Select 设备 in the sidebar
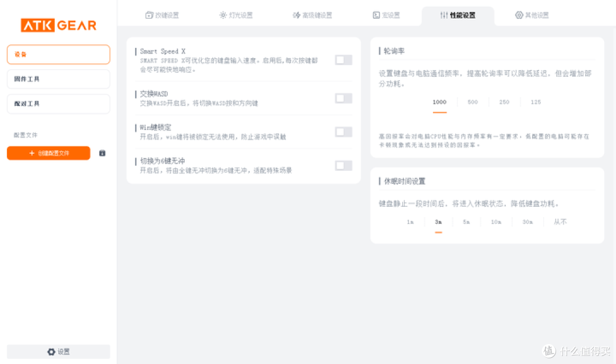 point(59,54)
